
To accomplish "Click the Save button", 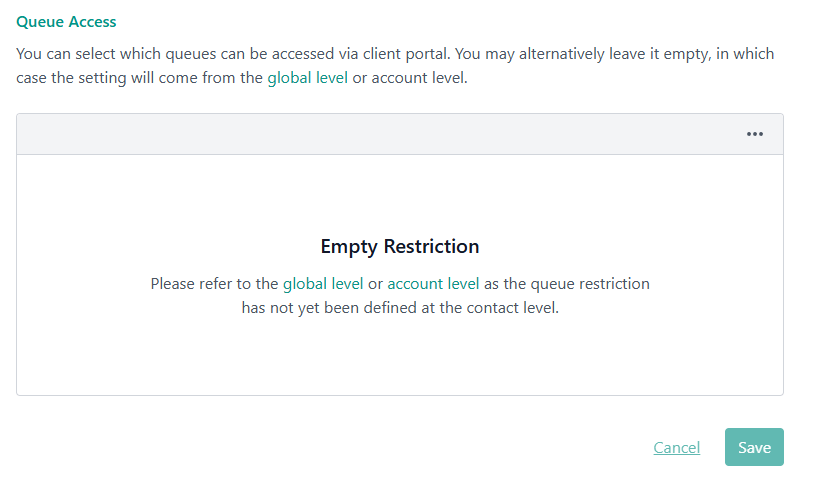I will [x=754, y=447].
